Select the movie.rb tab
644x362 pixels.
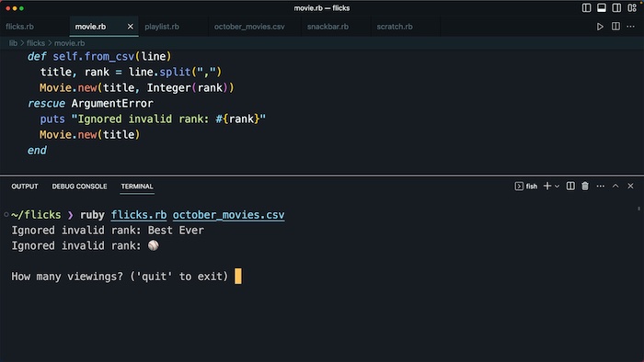(90, 27)
